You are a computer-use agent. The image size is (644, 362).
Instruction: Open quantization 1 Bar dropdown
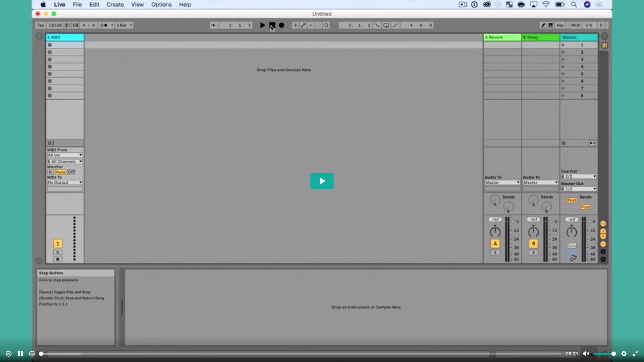click(x=124, y=25)
